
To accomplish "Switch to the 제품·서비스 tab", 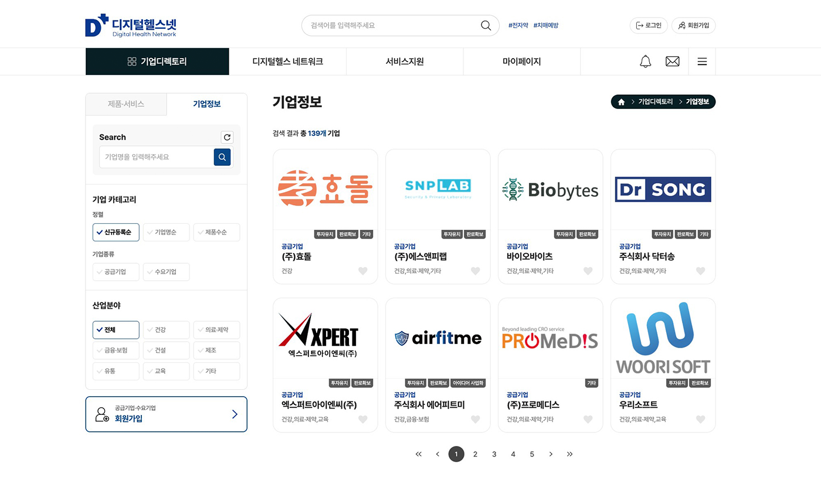I will (x=126, y=104).
